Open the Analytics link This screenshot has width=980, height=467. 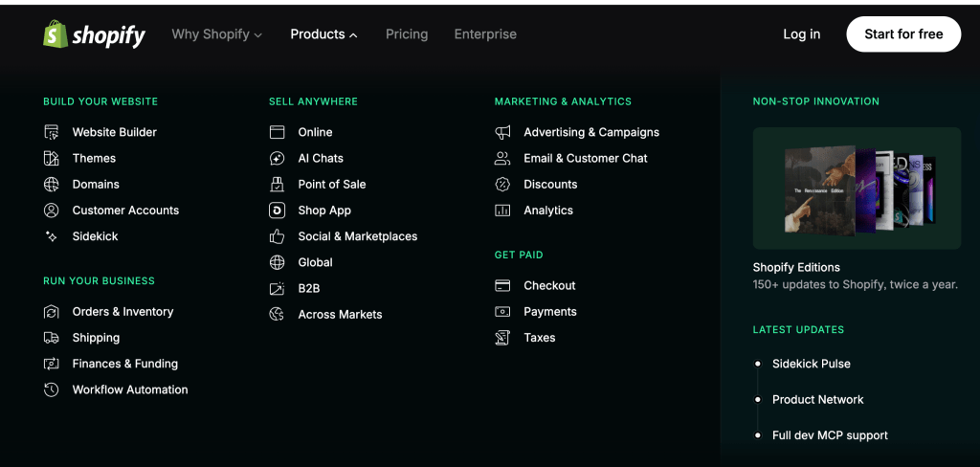point(548,211)
